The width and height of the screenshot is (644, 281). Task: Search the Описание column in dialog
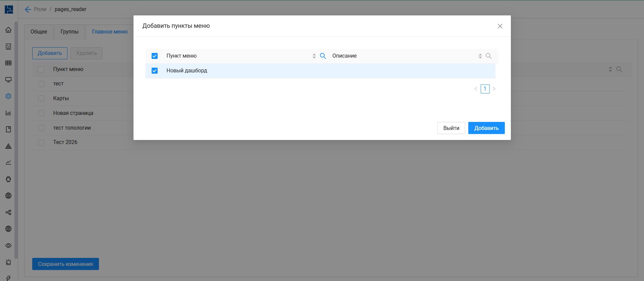488,56
